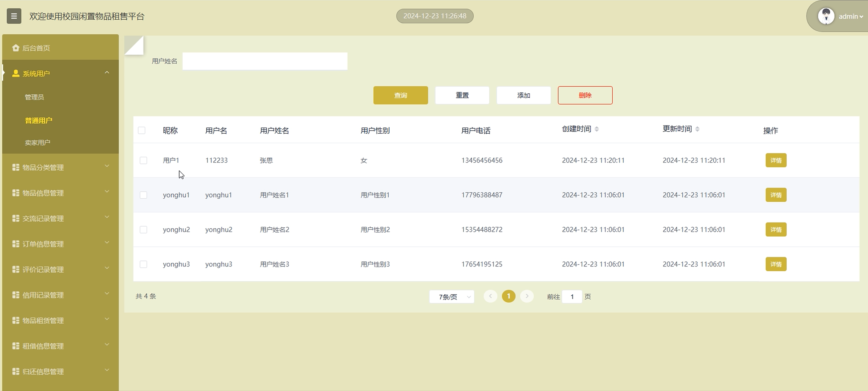Click the grid icon beside 物品分类管理
The width and height of the screenshot is (868, 391).
[x=15, y=167]
